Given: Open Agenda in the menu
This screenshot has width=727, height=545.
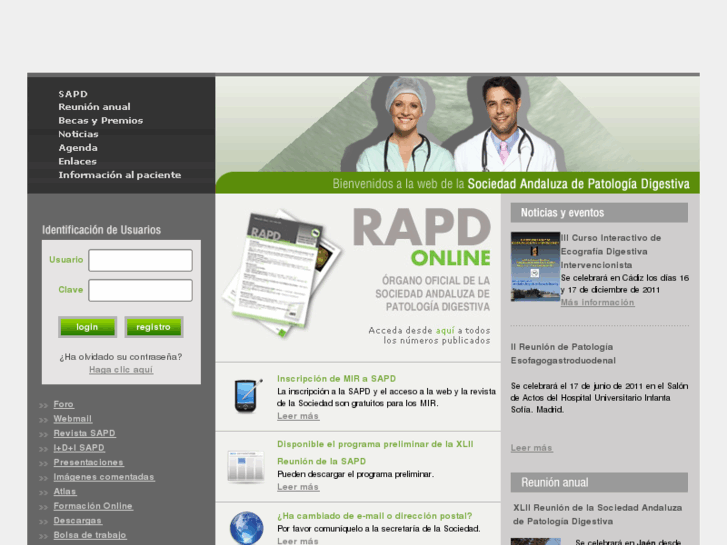Looking at the screenshot, I should tap(78, 148).
